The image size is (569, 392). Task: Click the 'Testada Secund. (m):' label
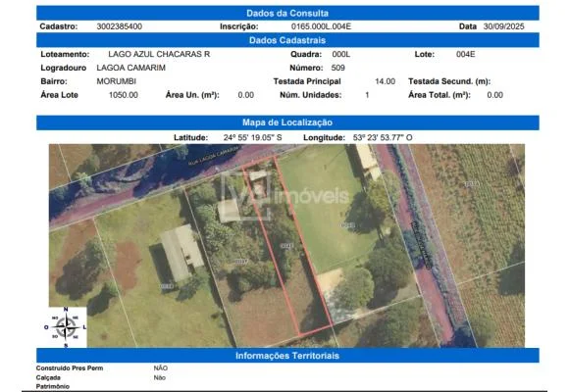click(449, 81)
